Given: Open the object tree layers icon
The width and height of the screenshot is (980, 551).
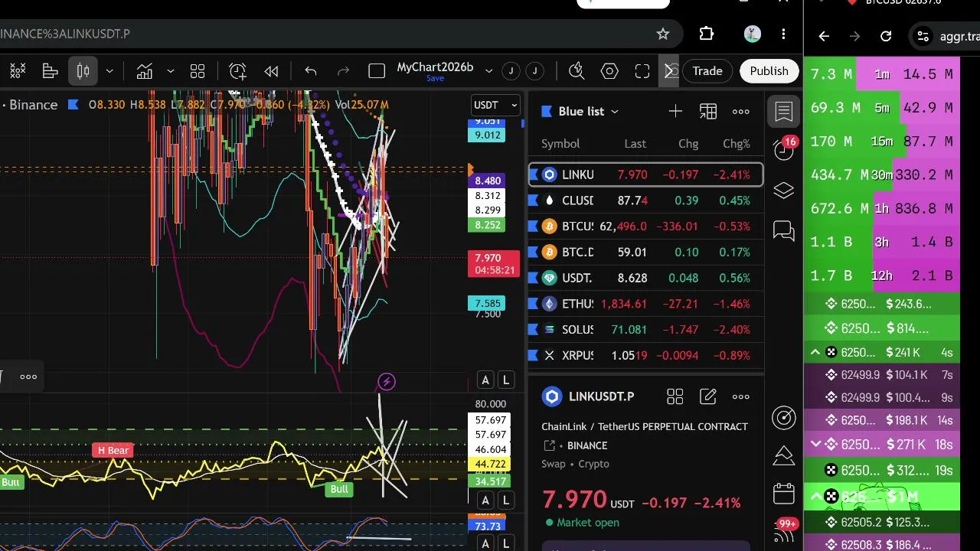Looking at the screenshot, I should pos(784,191).
